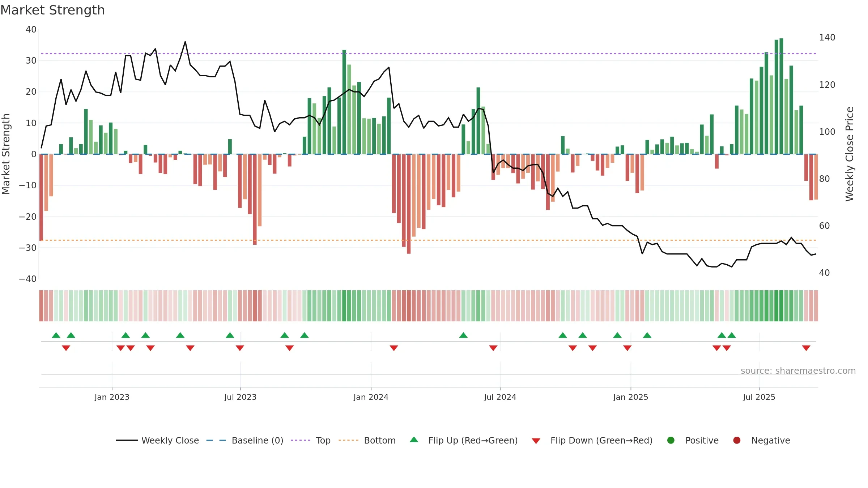Image resolution: width=868 pixels, height=488 pixels.
Task: Click the 80 tick on the right price axis
Action: click(x=825, y=179)
